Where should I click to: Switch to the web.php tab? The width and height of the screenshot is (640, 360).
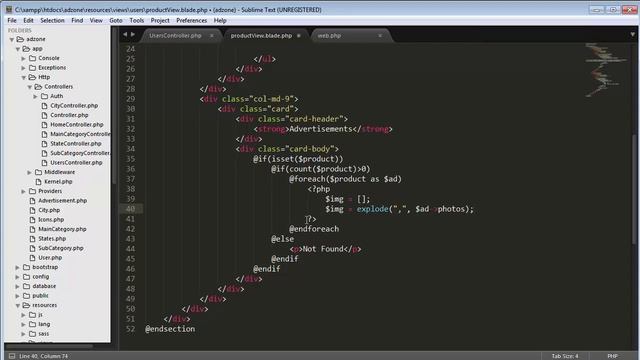[329, 36]
